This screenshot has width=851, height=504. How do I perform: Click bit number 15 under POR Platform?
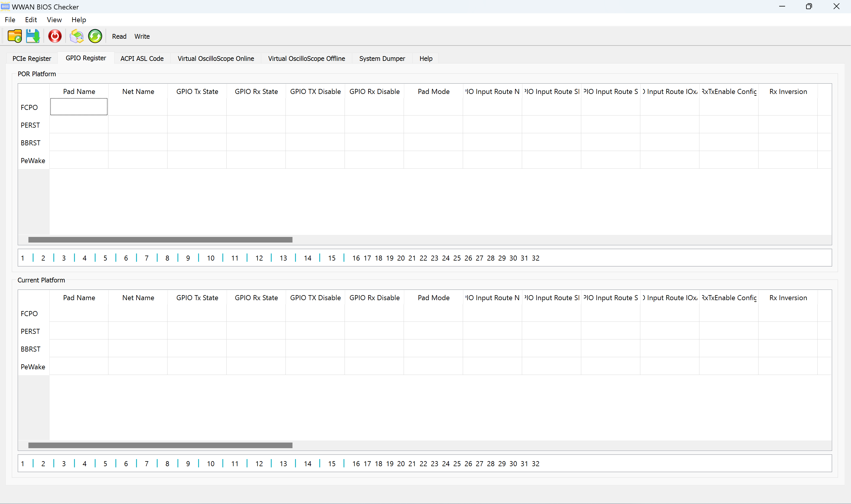[332, 258]
